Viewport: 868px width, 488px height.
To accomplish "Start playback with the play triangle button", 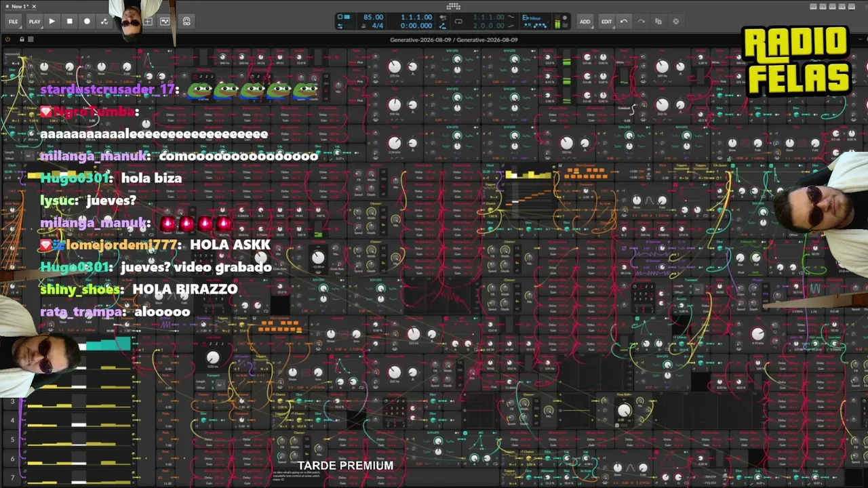I will coord(52,21).
